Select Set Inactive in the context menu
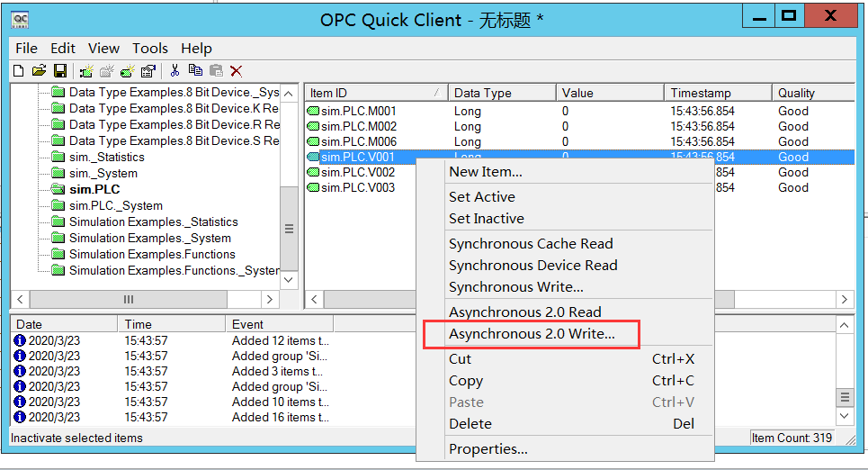The image size is (868, 470). coord(486,219)
